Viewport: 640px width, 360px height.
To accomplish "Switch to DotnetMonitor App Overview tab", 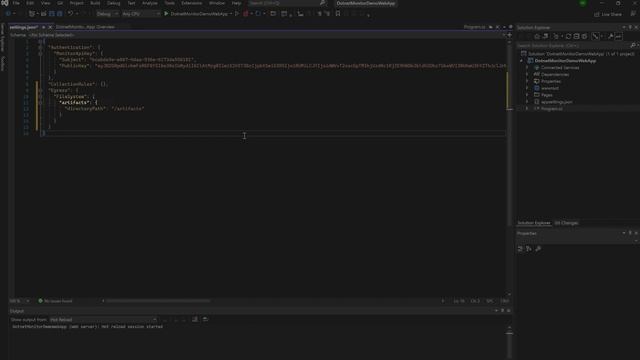I will [85, 27].
